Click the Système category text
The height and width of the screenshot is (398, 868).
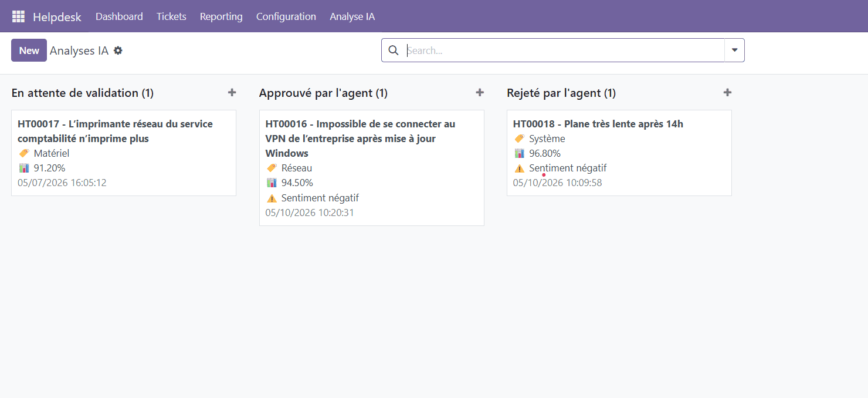(547, 139)
